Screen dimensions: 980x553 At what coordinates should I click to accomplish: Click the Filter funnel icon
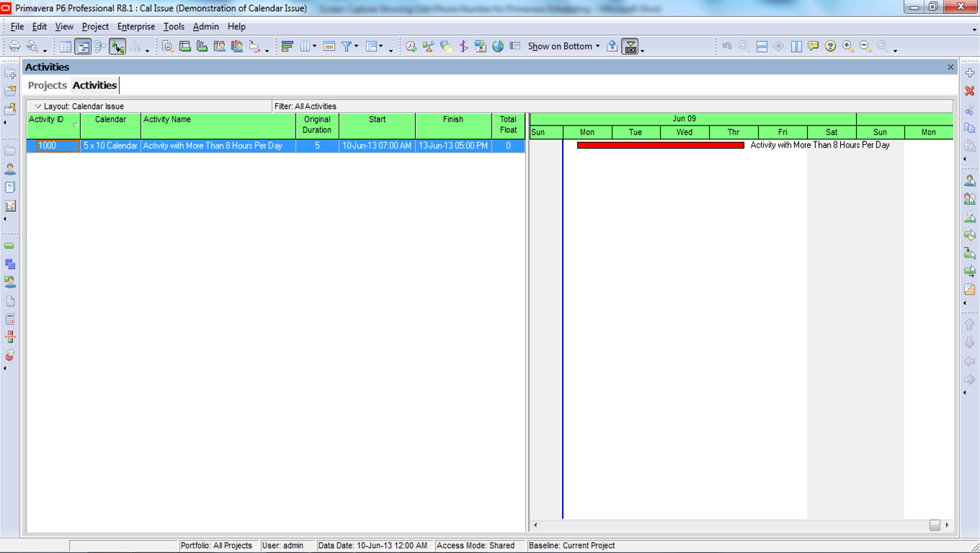tap(347, 46)
